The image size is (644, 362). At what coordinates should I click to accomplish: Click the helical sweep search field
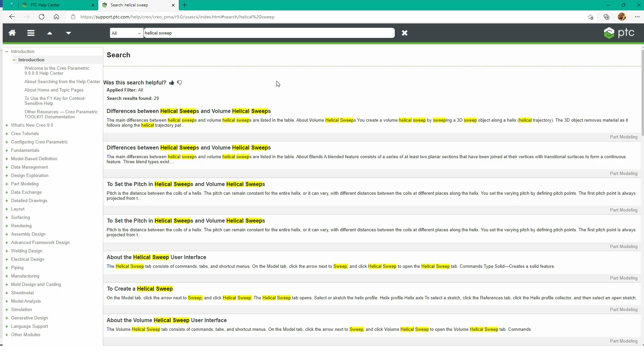pyautogui.click(x=269, y=33)
